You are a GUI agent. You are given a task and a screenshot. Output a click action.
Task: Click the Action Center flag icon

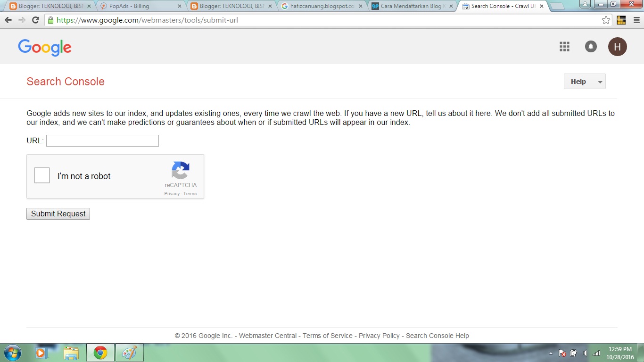pos(562,353)
